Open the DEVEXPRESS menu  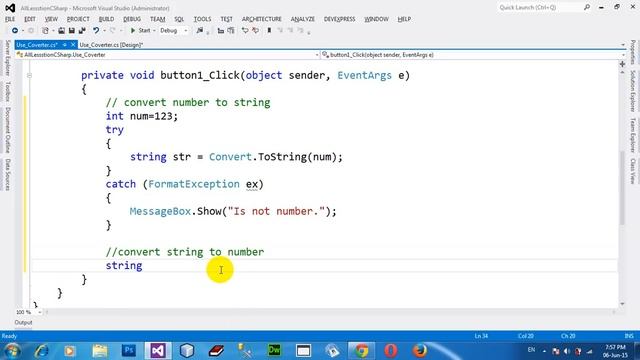point(340,19)
